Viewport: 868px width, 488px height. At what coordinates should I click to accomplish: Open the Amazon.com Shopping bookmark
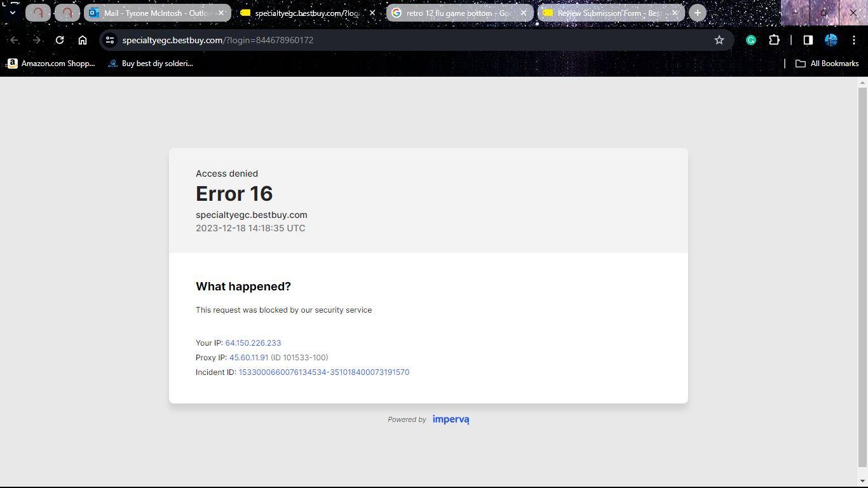coord(51,64)
